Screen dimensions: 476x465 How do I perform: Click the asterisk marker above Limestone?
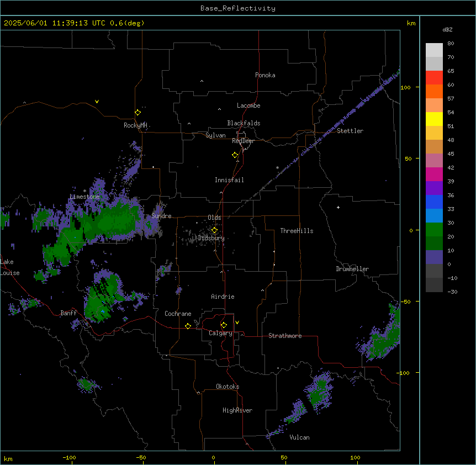[84, 191]
